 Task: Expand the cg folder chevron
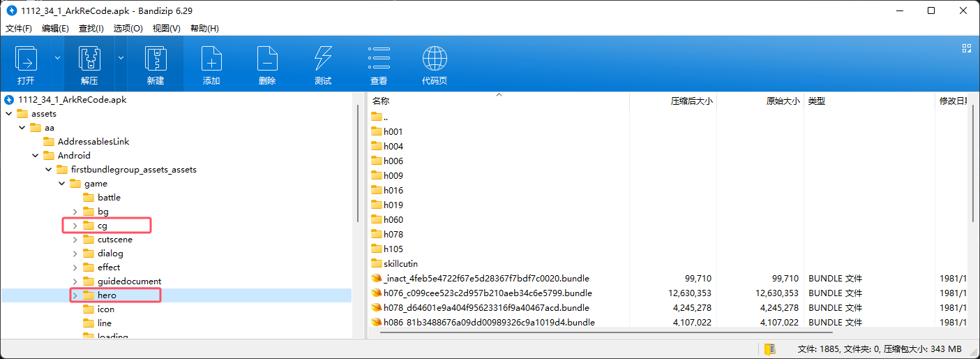click(x=75, y=225)
